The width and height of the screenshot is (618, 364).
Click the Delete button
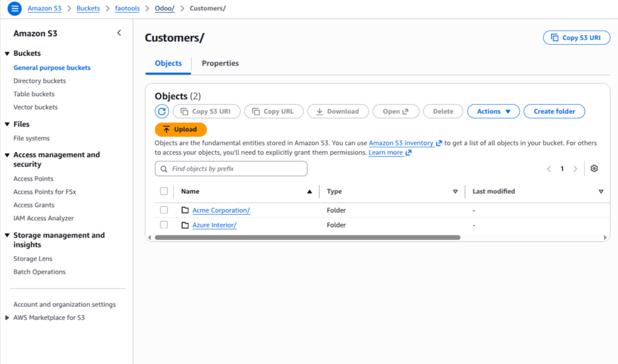pyautogui.click(x=443, y=111)
